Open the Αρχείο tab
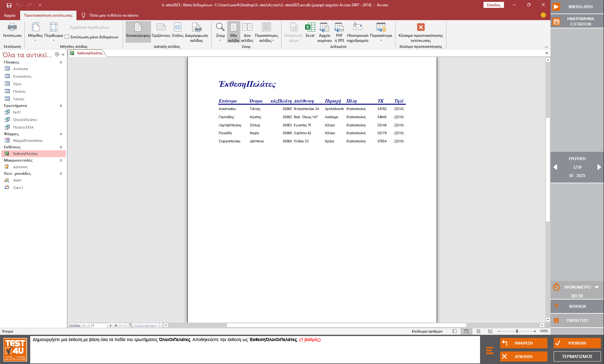 click(x=10, y=15)
